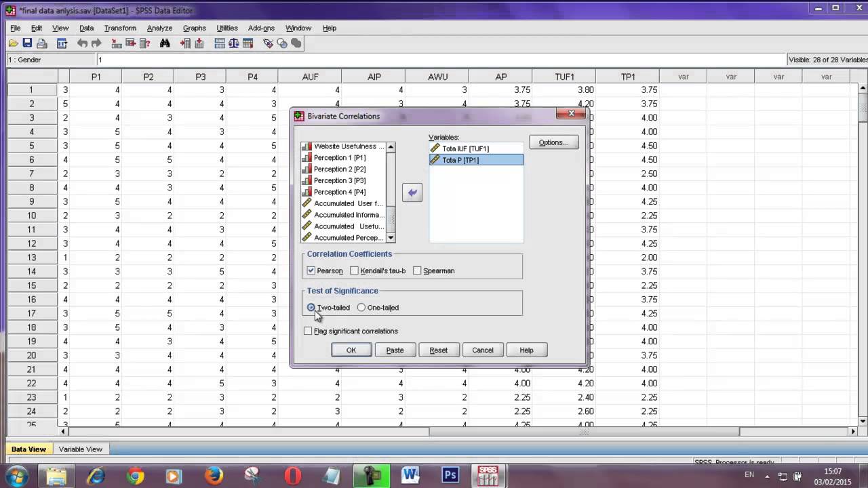Click the cell value input field
This screenshot has height=488, width=868.
pyautogui.click(x=441, y=60)
